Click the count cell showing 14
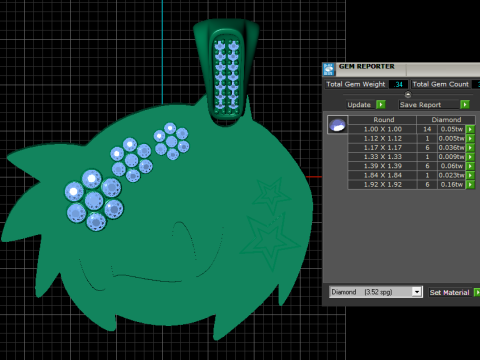Screen dimensions: 480x360 427,129
